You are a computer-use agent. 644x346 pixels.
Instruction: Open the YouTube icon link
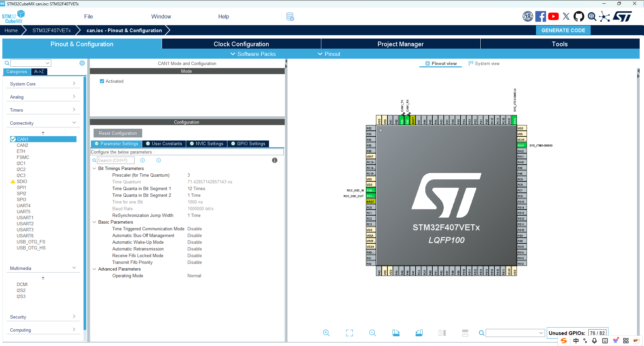[553, 16]
